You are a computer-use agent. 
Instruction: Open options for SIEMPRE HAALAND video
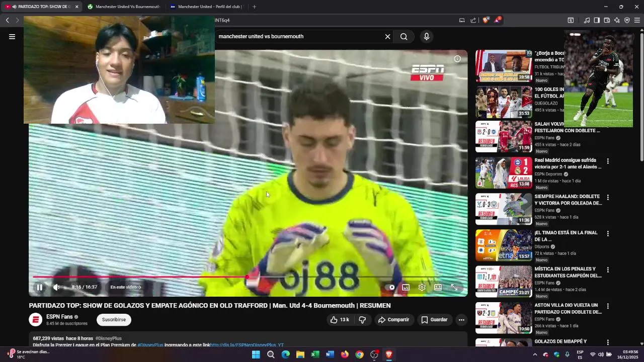click(608, 198)
